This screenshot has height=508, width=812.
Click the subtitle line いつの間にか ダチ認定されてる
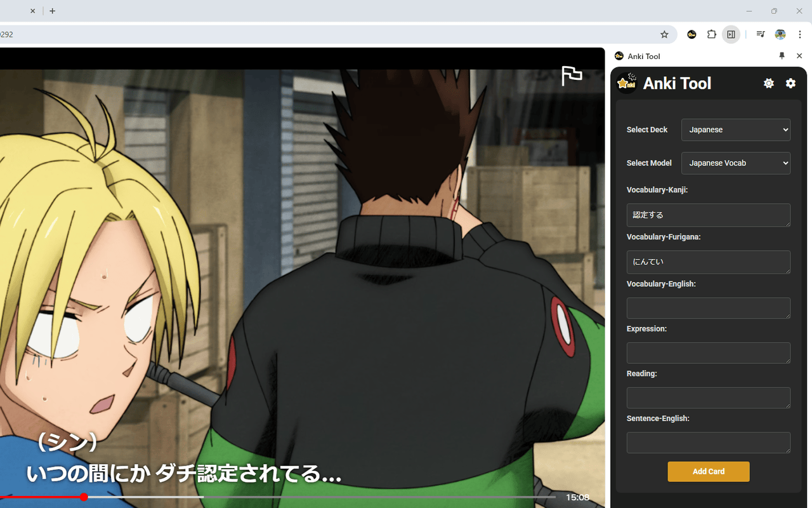184,474
